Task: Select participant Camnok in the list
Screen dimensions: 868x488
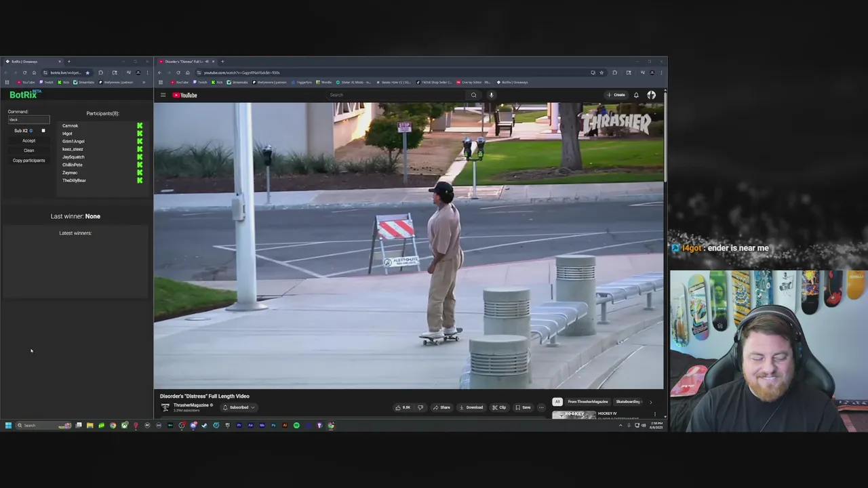Action: pos(70,125)
